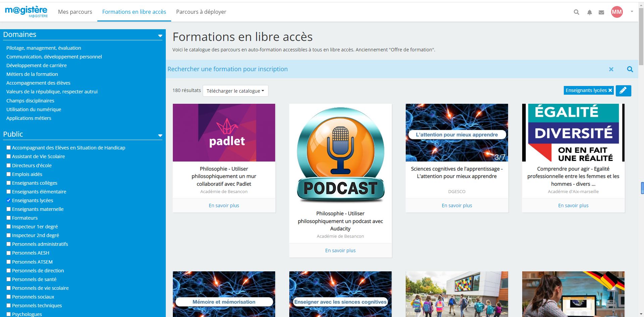
Task: Tick Emplois aidés checkbox
Action: point(9,174)
